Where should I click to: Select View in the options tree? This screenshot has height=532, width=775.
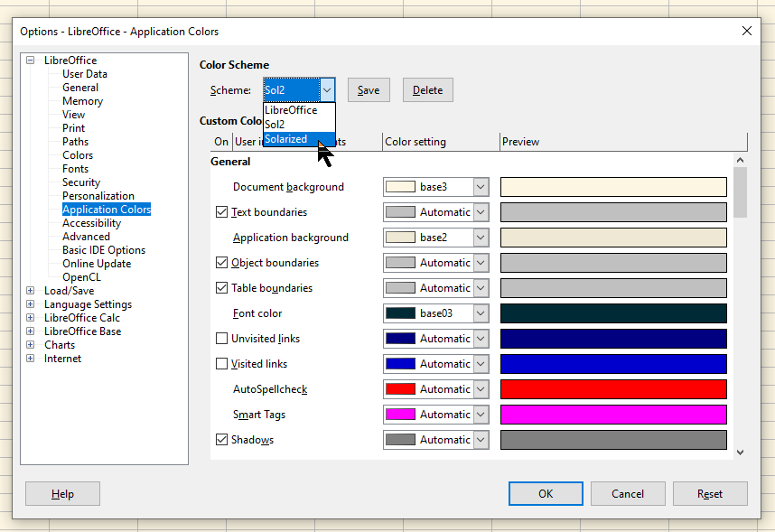[74, 114]
